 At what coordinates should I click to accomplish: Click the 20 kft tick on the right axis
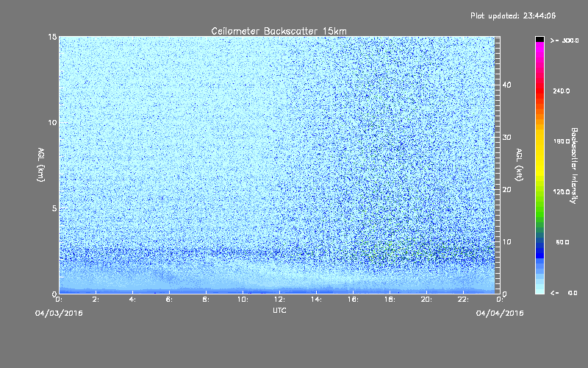(506, 190)
